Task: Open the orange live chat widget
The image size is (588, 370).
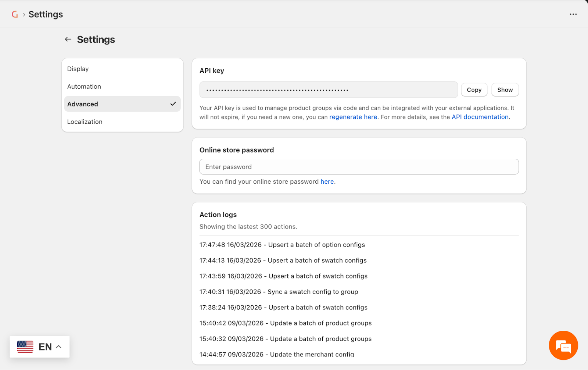Action: click(563, 345)
